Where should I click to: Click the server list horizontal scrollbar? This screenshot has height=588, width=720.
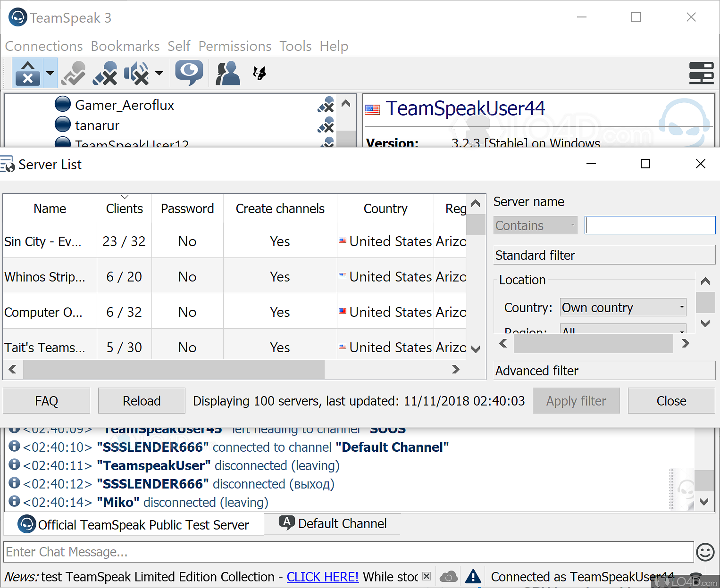point(174,369)
